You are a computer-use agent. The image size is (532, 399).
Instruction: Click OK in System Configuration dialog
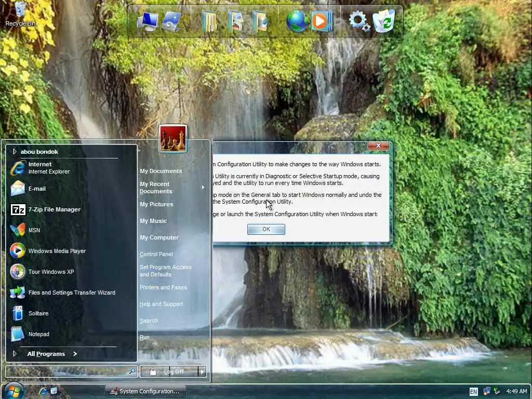266,229
